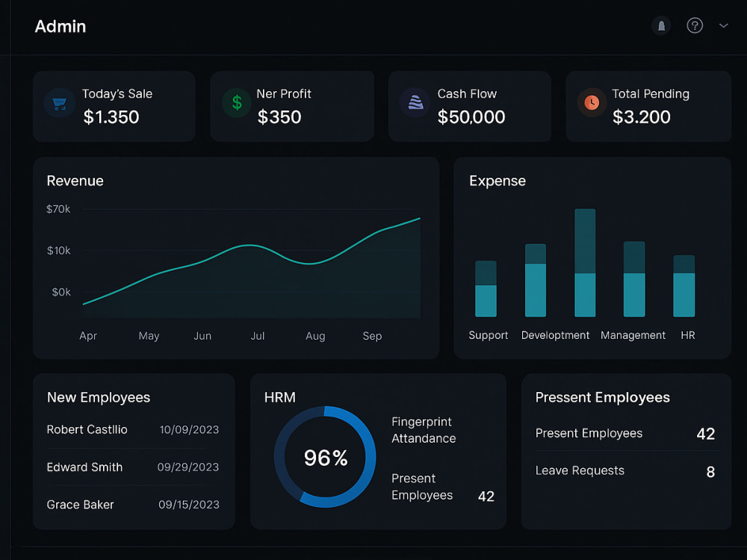
Task: Click the Developtment expense bar
Action: [536, 281]
